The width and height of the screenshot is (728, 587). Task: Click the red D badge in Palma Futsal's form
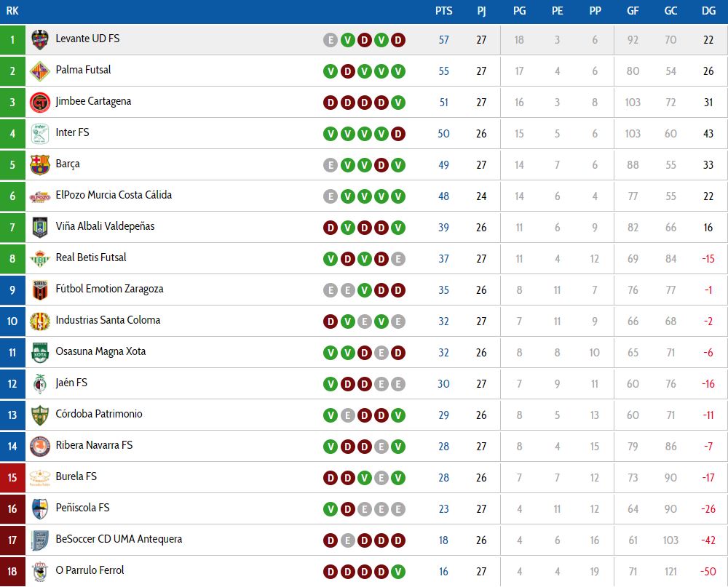(x=347, y=71)
